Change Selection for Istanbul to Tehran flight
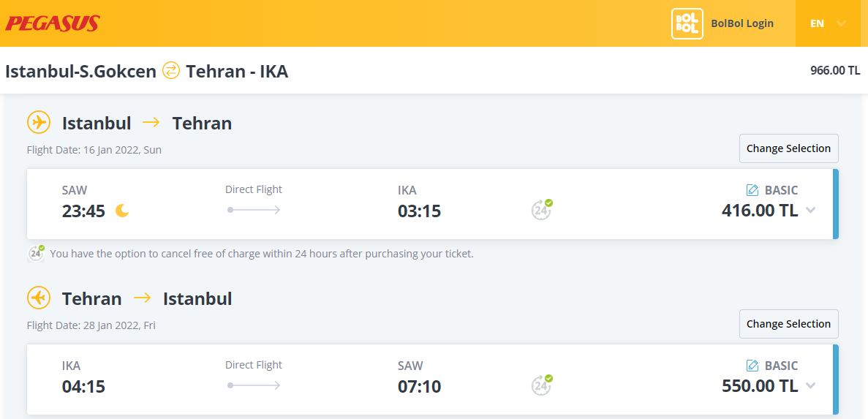The image size is (868, 419). 789,148
